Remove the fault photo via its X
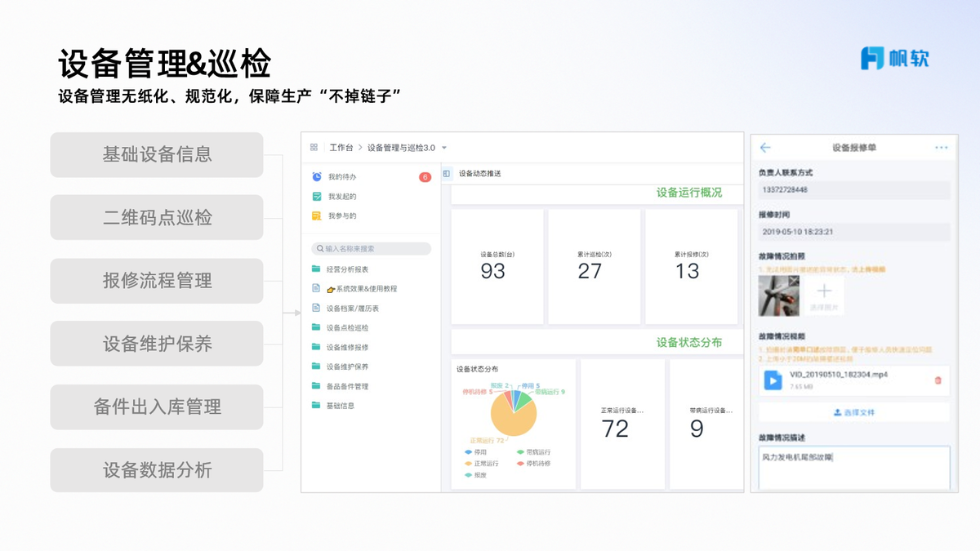 [x=794, y=281]
